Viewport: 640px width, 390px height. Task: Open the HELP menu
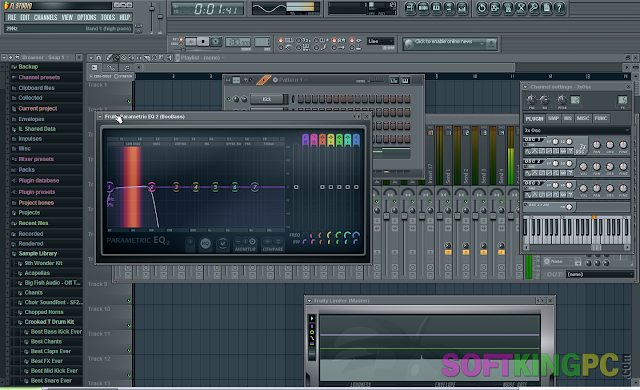coord(124,17)
